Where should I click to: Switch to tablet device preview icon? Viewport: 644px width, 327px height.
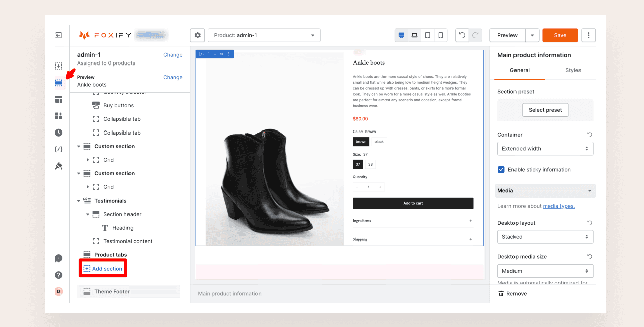428,35
